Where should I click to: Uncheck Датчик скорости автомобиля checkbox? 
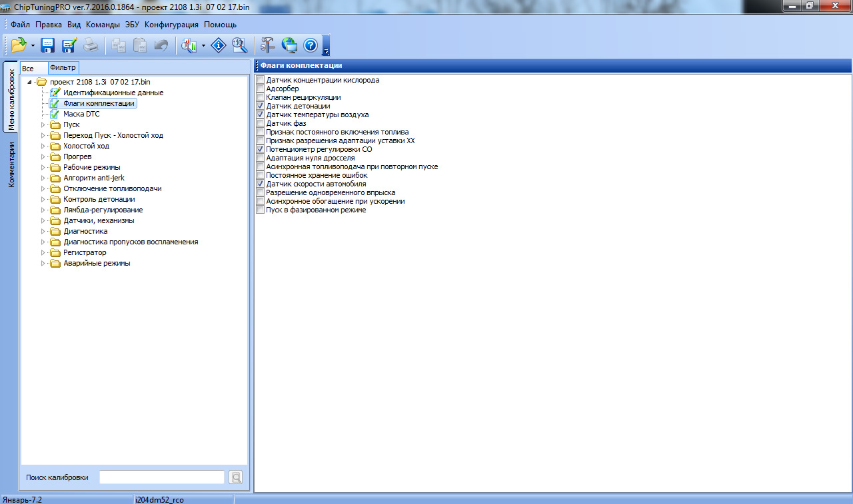coord(261,184)
